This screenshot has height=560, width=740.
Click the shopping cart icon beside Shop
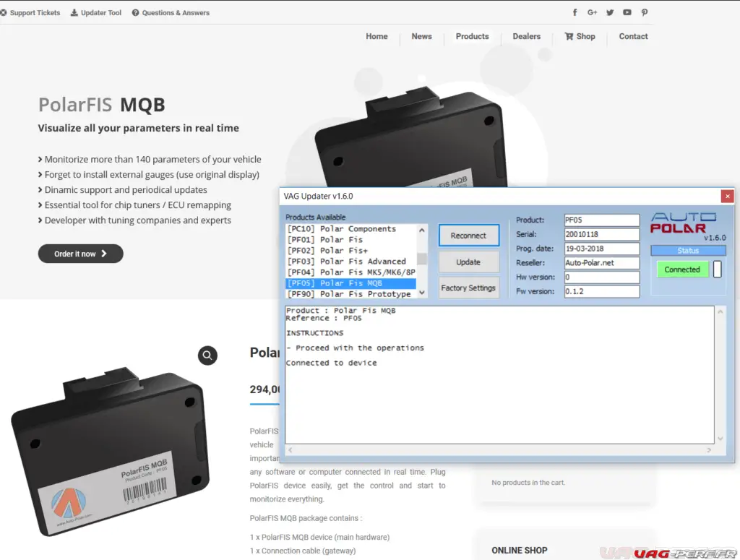pos(569,36)
